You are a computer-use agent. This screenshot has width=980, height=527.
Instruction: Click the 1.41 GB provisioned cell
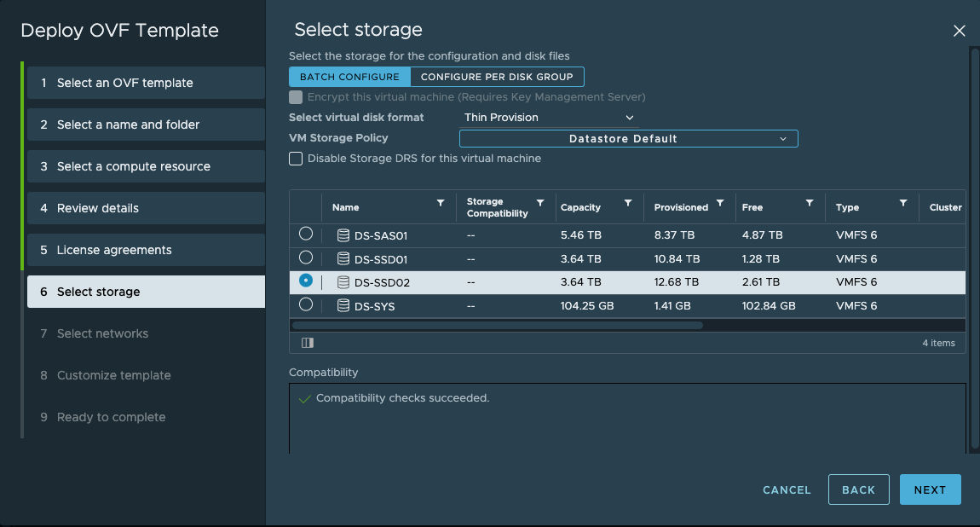click(672, 305)
